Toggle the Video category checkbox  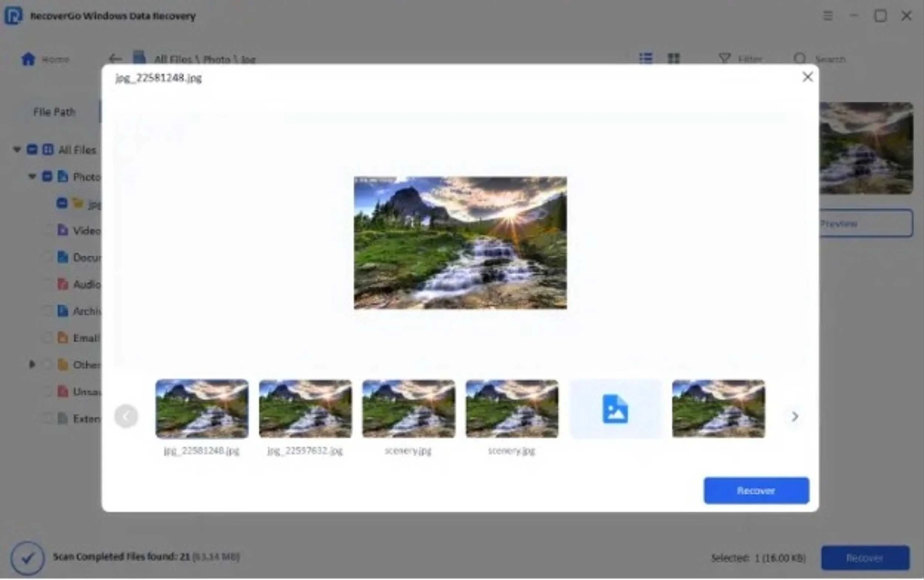47,230
